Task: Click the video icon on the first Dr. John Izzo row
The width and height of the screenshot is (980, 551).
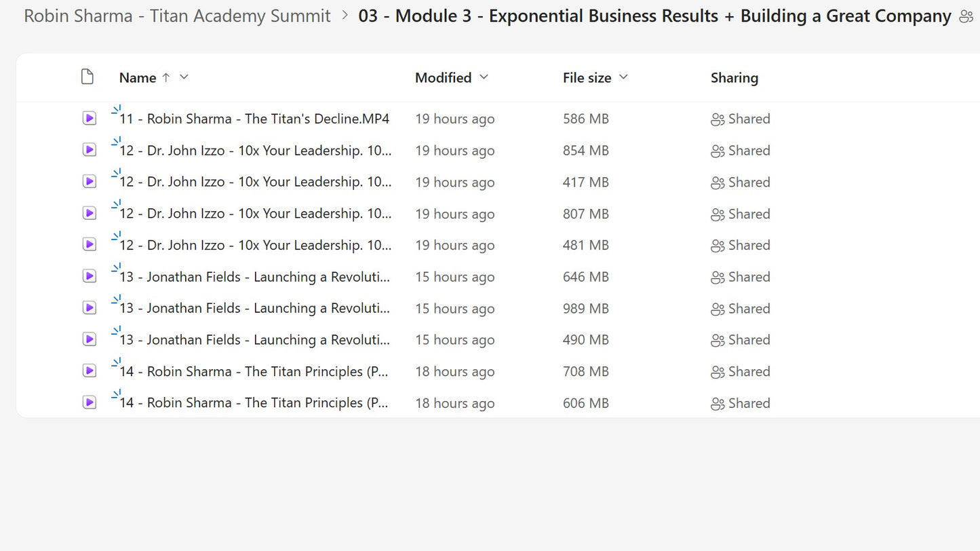Action: pyautogui.click(x=89, y=149)
